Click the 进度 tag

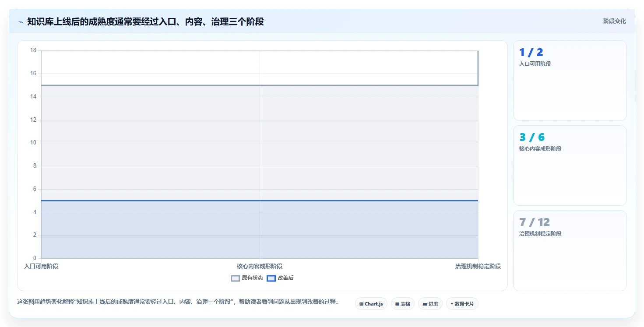[430, 304]
